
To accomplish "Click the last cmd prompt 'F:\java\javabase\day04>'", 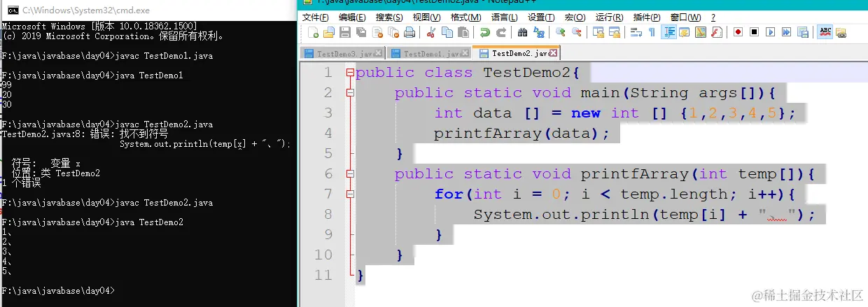I will pos(58,290).
